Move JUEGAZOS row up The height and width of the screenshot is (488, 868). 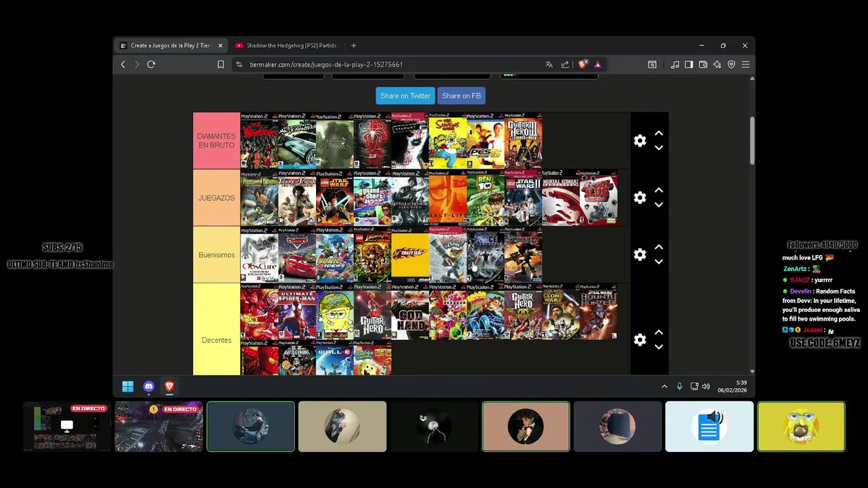coord(658,190)
